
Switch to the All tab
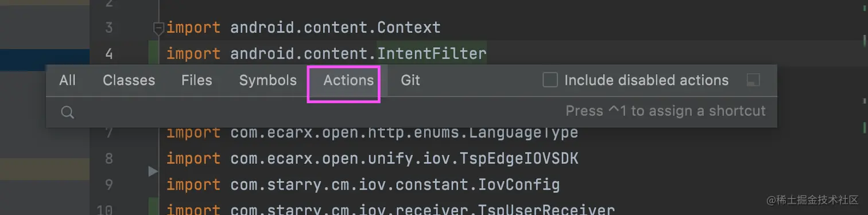click(67, 80)
